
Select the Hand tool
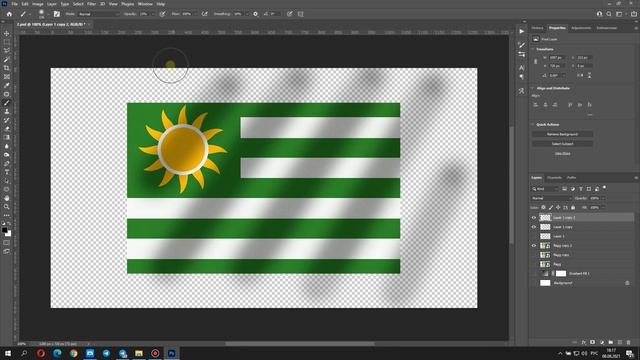(x=7, y=198)
